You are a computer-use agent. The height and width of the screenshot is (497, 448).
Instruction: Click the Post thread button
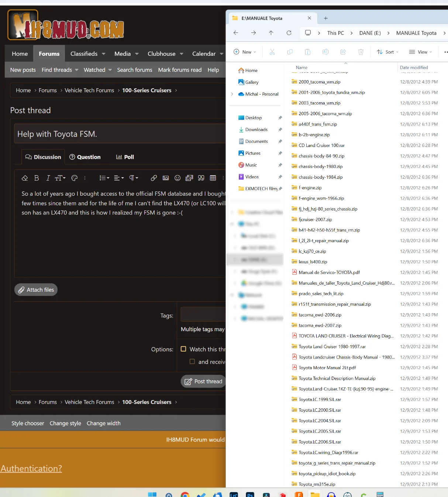click(x=203, y=381)
